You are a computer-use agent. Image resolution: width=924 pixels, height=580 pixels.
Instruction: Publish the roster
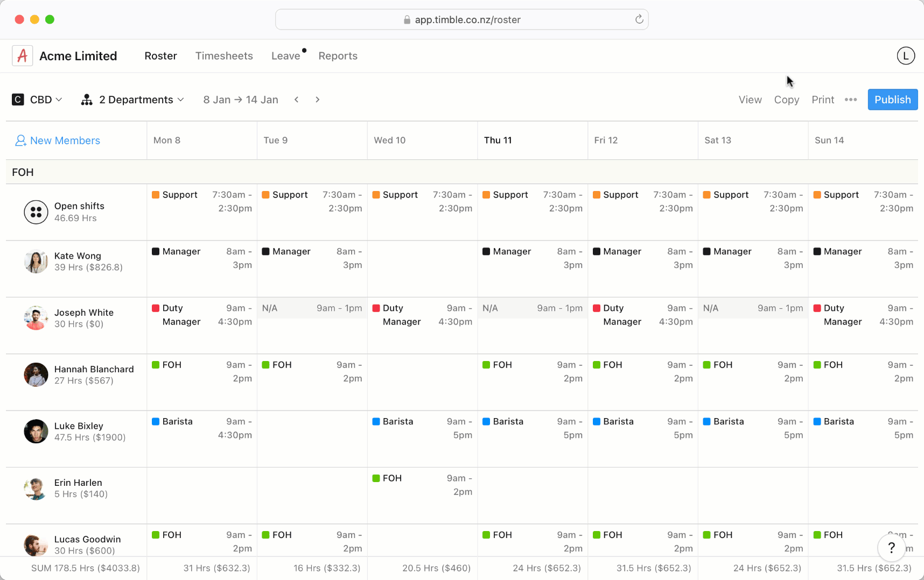pos(892,100)
